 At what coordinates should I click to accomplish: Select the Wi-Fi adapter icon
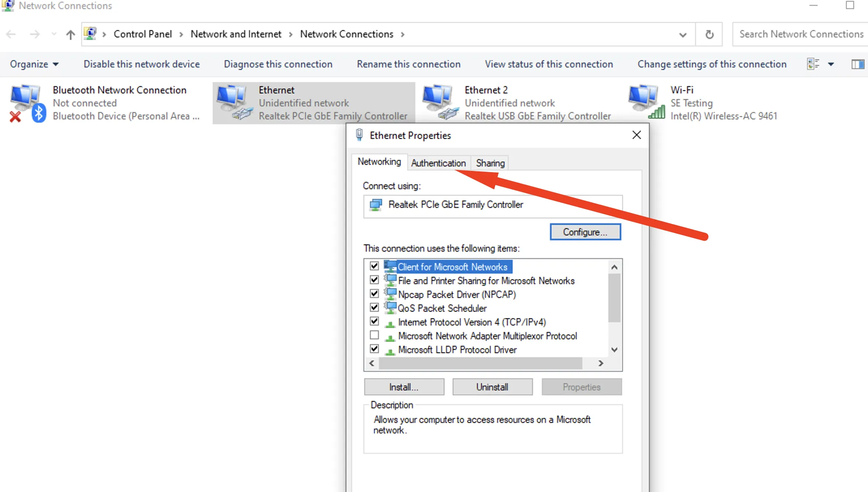(x=647, y=102)
